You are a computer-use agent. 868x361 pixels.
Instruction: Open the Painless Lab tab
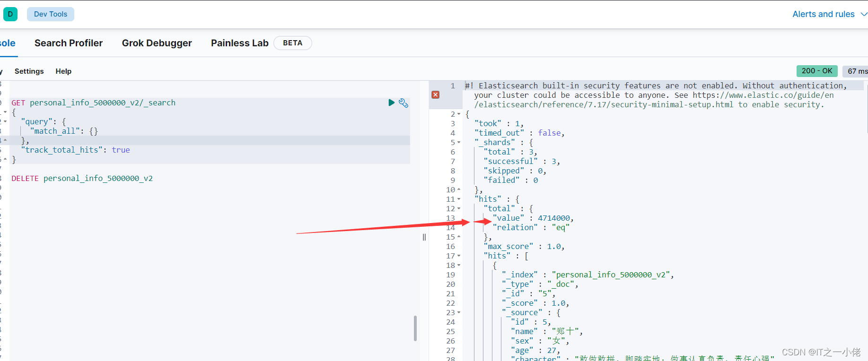239,43
